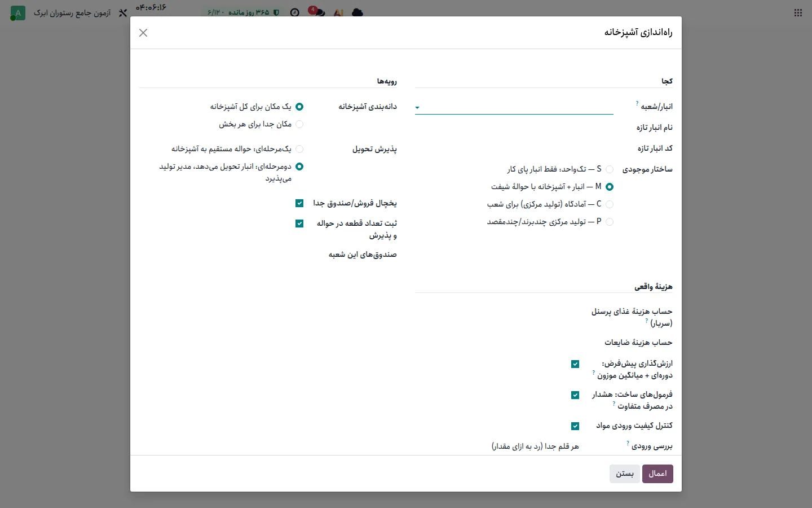Click the هزینهٔ واقعی section heading
This screenshot has width=812, height=508.
coord(654,287)
